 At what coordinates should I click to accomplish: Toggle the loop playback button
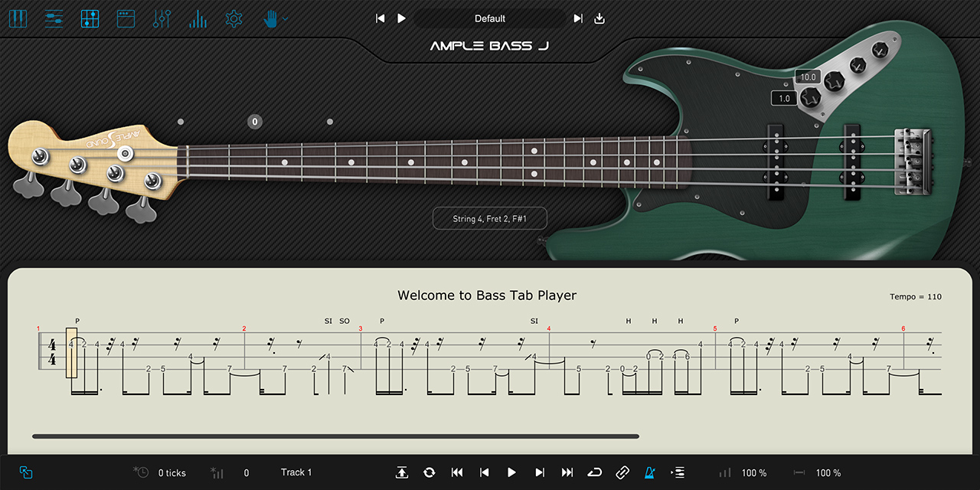(594, 472)
